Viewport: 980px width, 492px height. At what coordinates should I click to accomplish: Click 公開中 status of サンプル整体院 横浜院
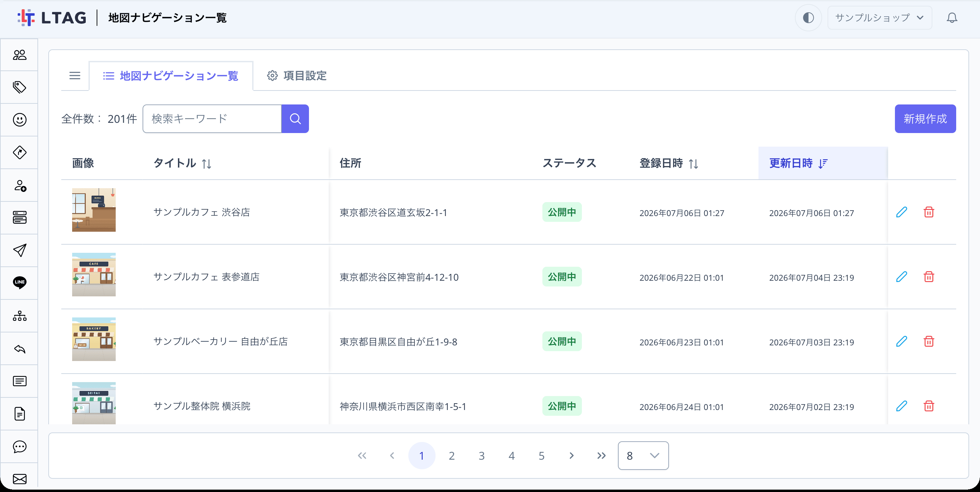click(x=562, y=406)
